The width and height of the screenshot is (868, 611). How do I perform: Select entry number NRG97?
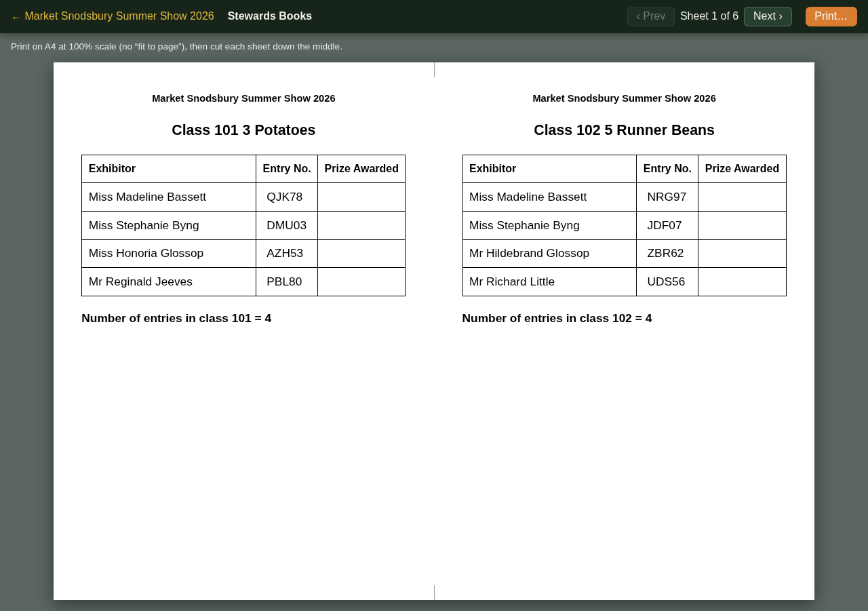point(667,197)
